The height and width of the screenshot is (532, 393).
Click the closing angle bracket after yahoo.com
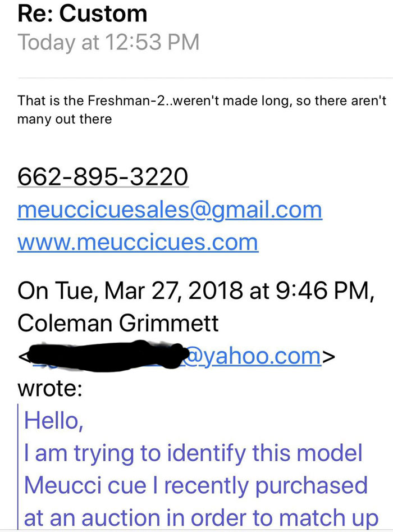[x=328, y=356]
